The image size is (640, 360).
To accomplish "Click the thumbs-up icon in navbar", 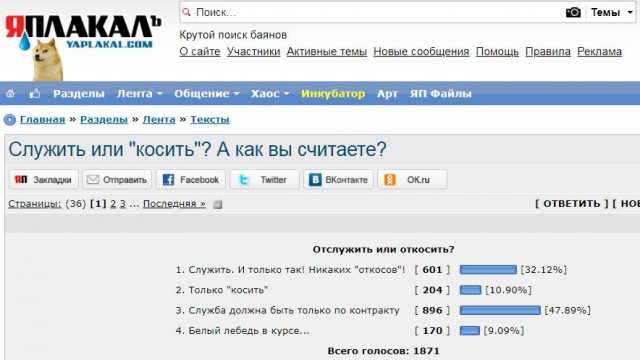I will point(35,93).
